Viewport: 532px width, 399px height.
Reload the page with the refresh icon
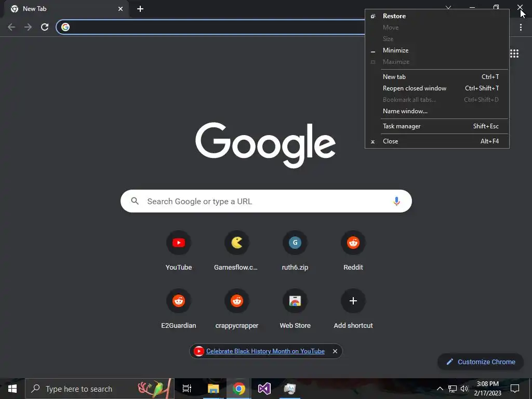point(45,27)
